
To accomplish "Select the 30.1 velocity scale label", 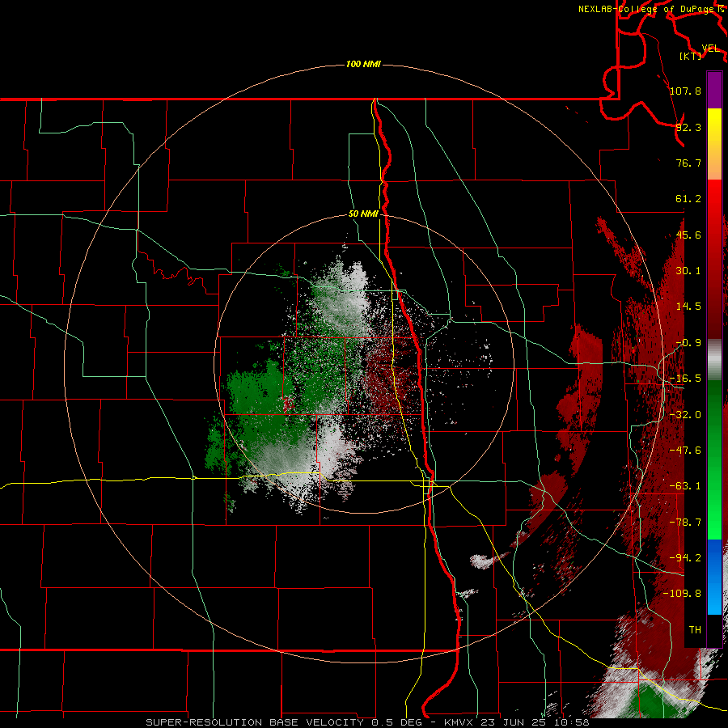I will click(x=688, y=271).
